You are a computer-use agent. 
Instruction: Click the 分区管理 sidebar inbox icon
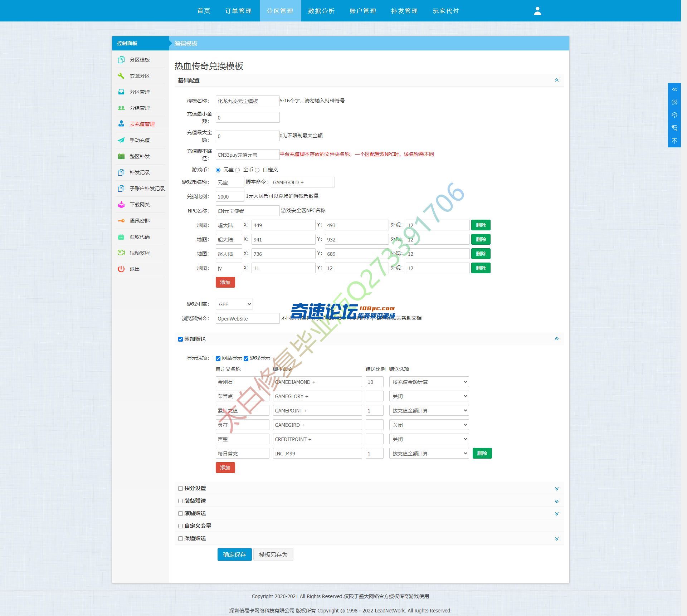pos(121,92)
